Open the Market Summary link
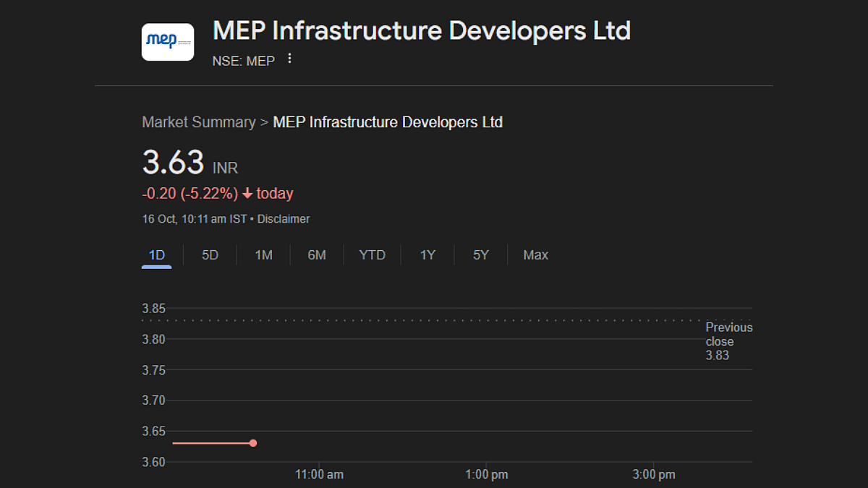 point(198,122)
